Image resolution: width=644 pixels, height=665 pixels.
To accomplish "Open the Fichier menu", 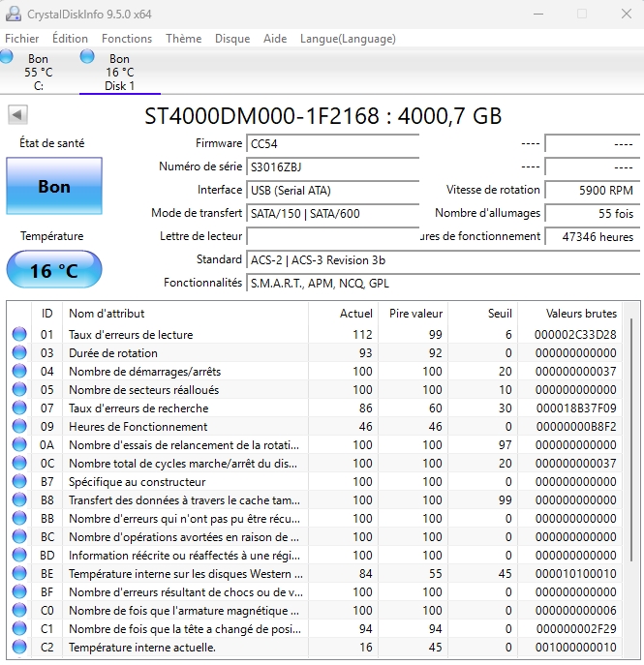I will (22, 39).
